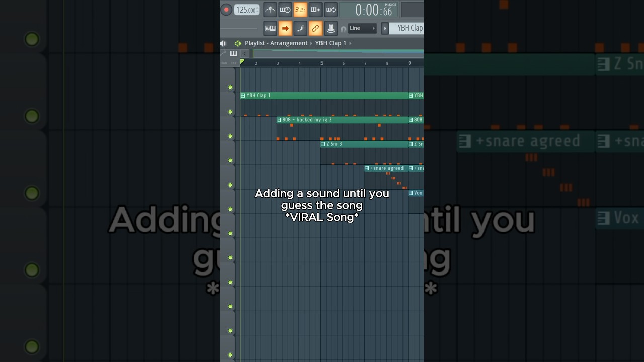
Task: Mute the track holding the Vox clip
Action: [x=230, y=209]
